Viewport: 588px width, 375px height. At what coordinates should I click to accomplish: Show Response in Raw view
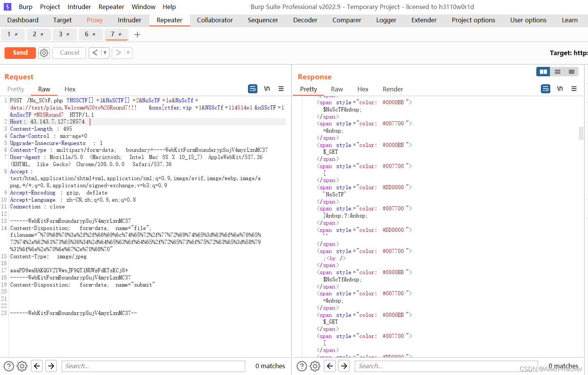337,89
